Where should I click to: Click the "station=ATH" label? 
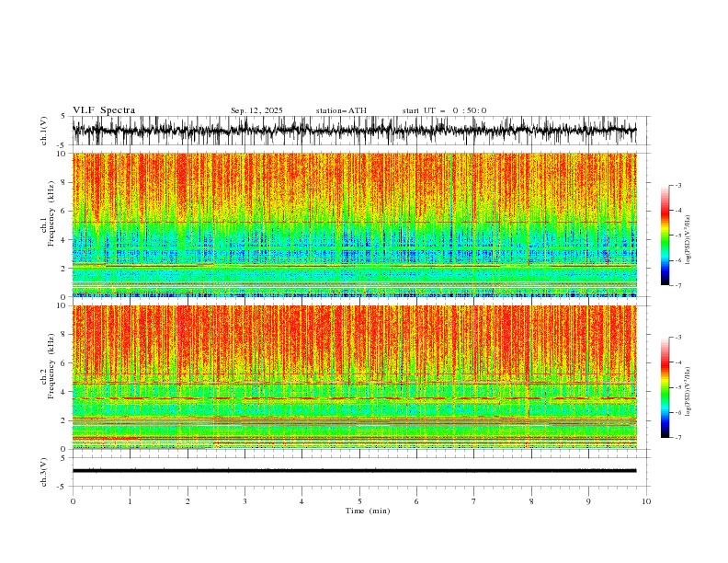pos(341,110)
